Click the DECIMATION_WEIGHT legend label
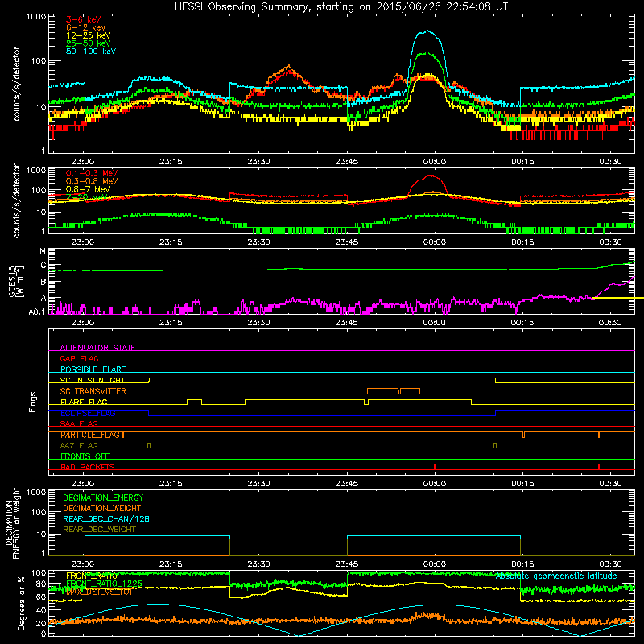This screenshot has height=644, width=644. point(102,508)
